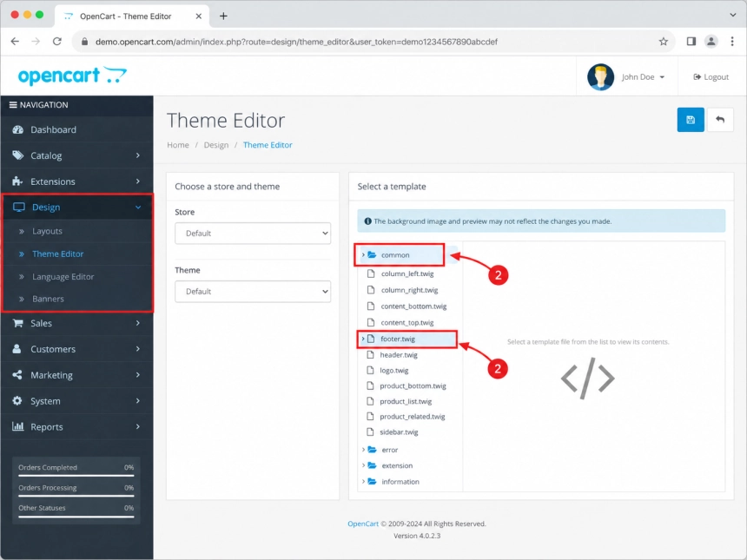
Task: Collapse the Design menu
Action: pos(76,208)
